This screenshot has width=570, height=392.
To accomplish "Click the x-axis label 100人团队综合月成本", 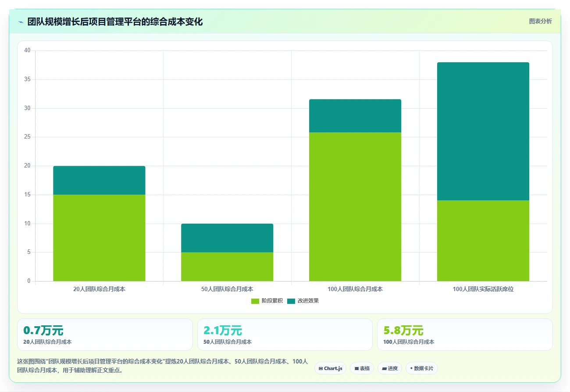I will (355, 289).
